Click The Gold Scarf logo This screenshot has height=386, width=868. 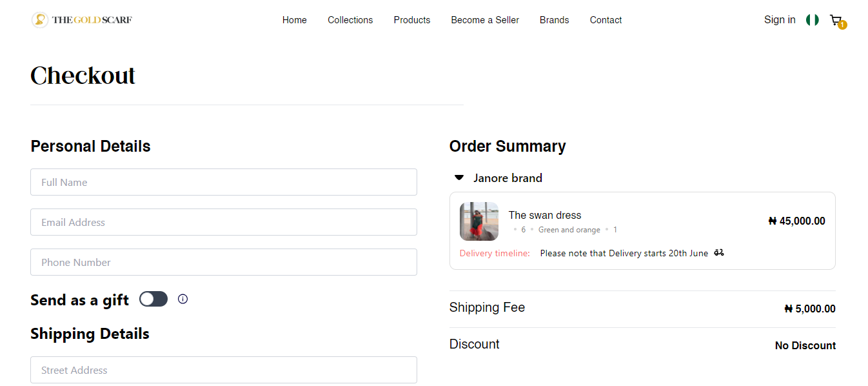82,20
